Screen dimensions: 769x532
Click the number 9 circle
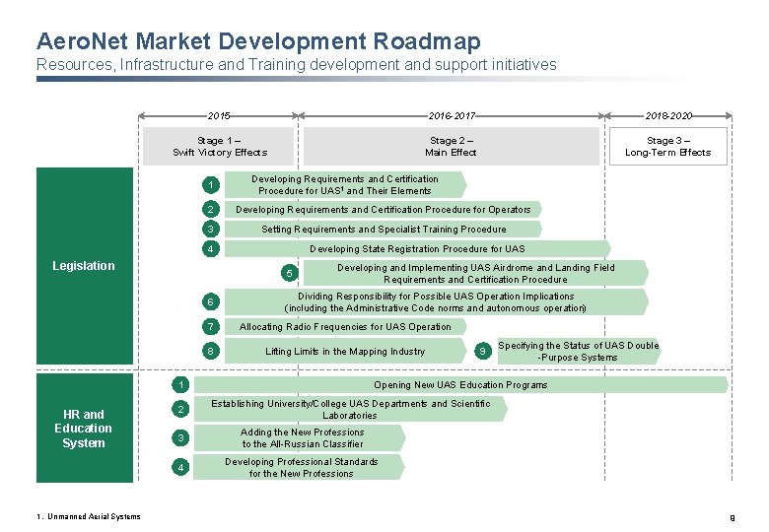(x=483, y=351)
